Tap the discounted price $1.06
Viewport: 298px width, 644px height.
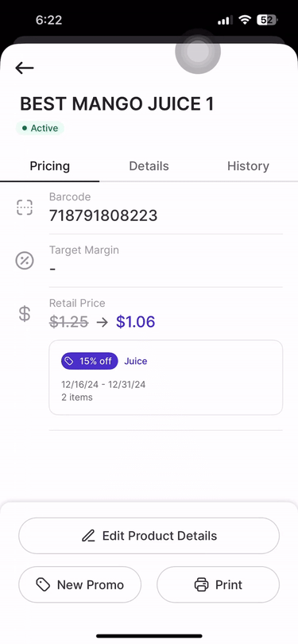(x=135, y=321)
